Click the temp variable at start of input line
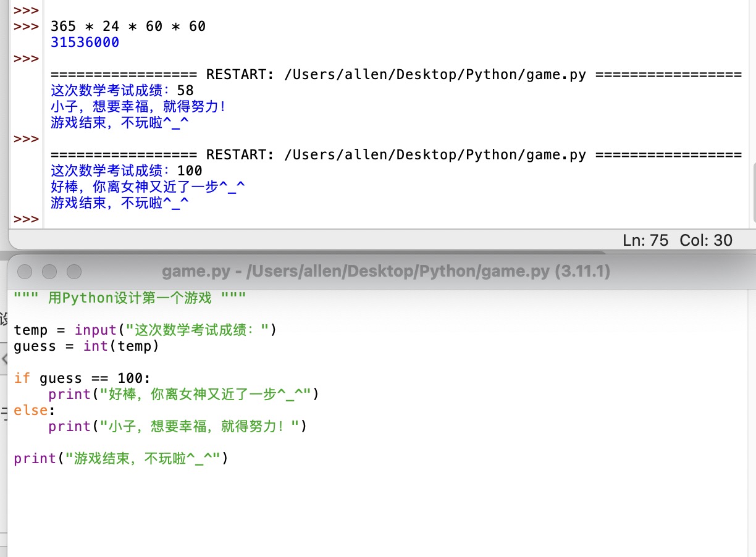756x557 pixels. click(30, 330)
